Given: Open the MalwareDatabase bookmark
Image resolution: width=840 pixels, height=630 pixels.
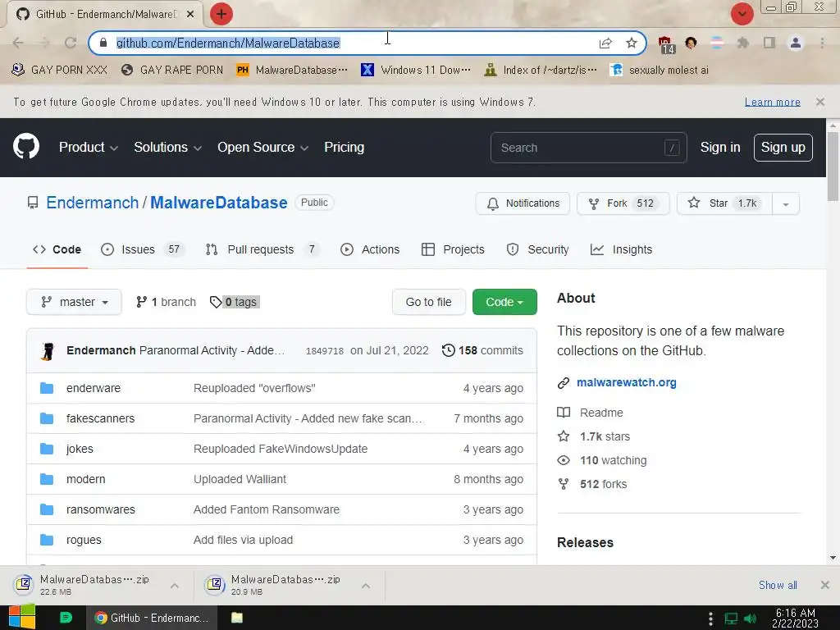Looking at the screenshot, I should tap(292, 71).
